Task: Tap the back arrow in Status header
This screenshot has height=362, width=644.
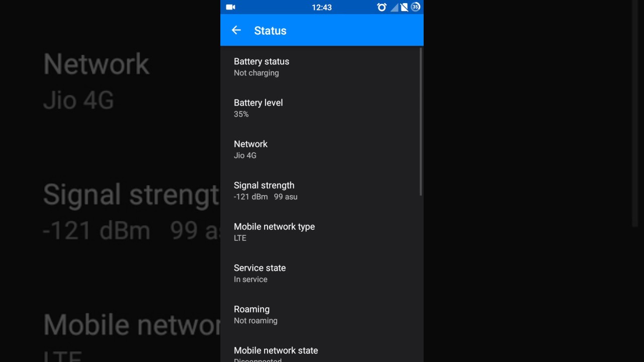Action: [x=236, y=31]
